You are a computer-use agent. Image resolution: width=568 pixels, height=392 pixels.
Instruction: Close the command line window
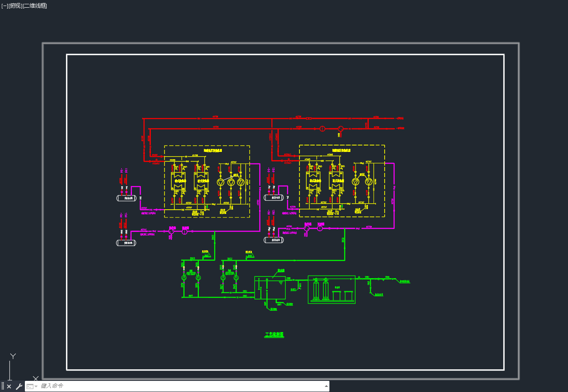(x=9, y=386)
